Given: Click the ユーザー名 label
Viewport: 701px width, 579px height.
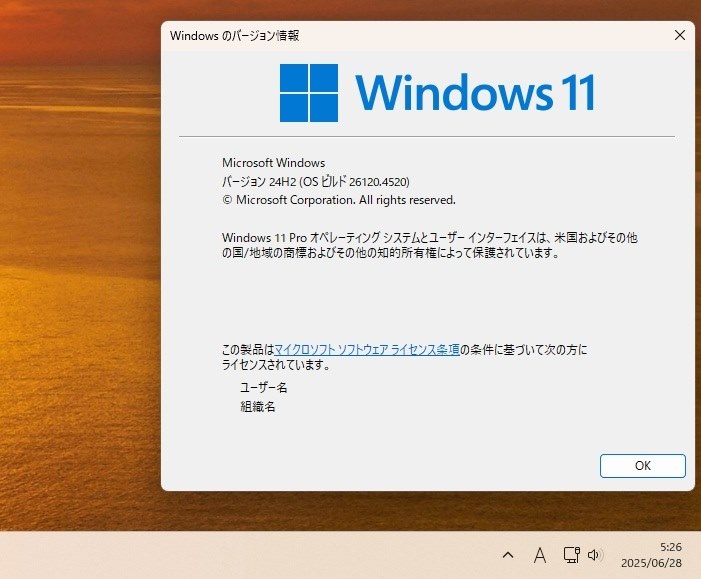Looking at the screenshot, I should click(264, 387).
